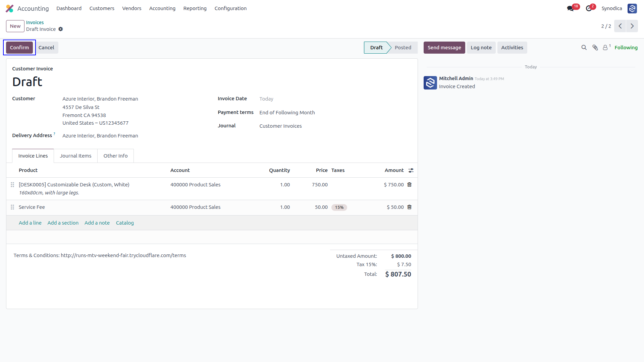Grab the drag handle of the Service Fee line
Viewport: 644px width, 362px height.
pyautogui.click(x=12, y=207)
